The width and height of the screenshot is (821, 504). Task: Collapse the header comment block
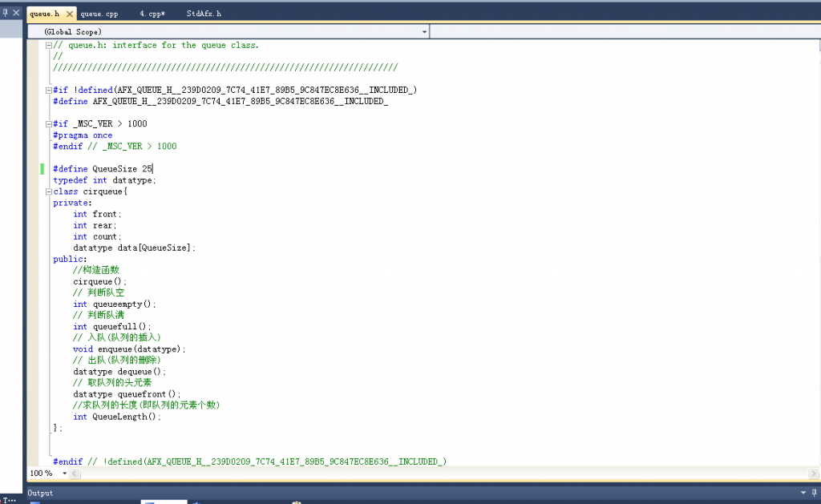[49, 46]
